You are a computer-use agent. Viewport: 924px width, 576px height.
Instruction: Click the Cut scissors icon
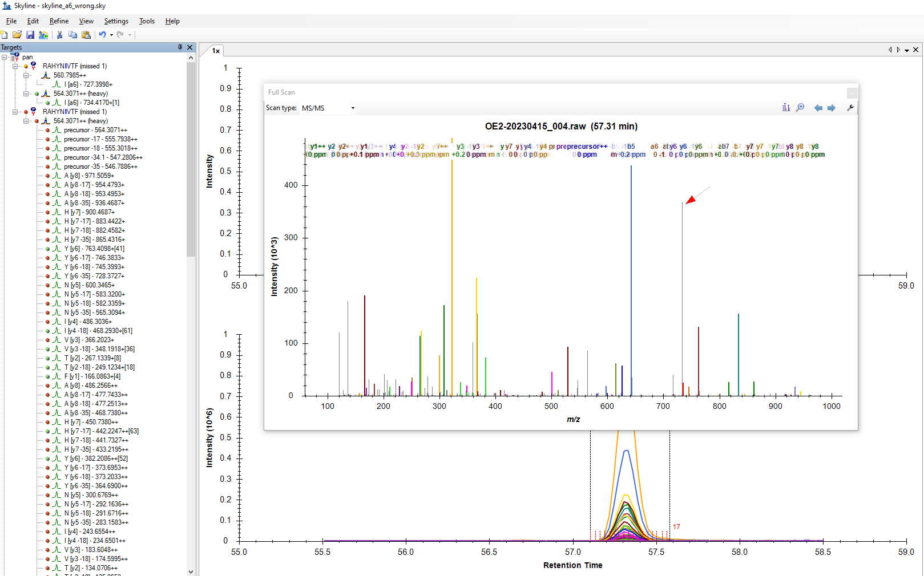59,35
